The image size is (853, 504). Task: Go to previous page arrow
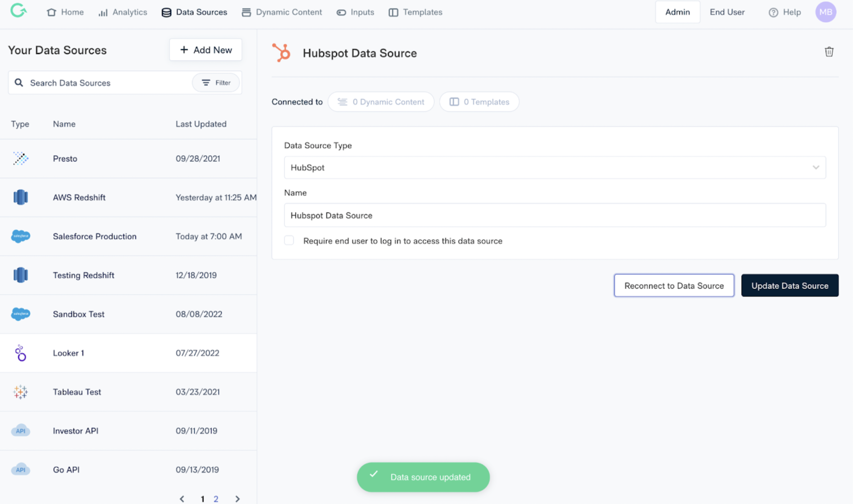point(182,499)
